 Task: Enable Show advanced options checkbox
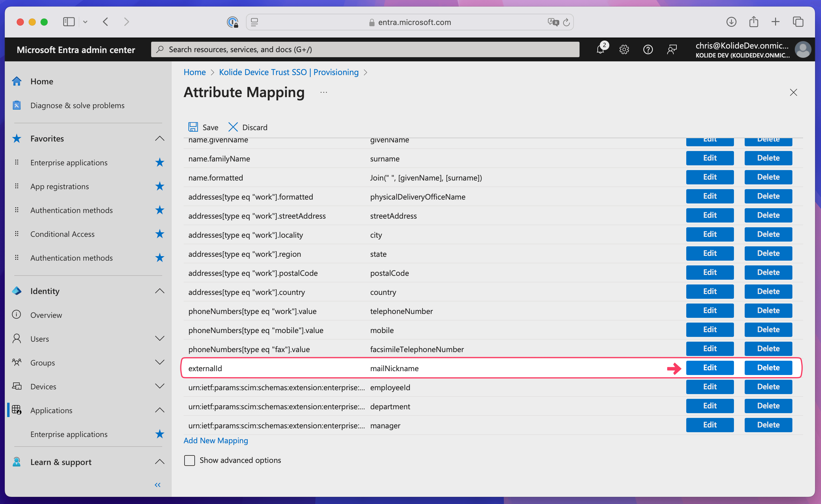[190, 460]
